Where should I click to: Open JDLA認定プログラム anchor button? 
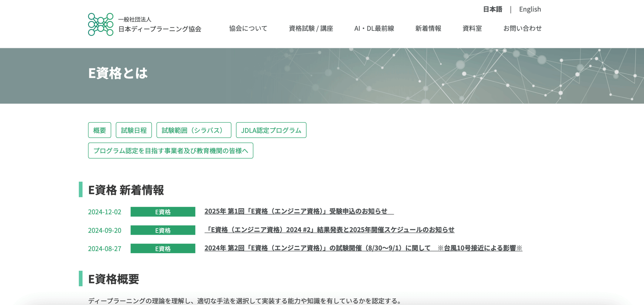tap(271, 130)
